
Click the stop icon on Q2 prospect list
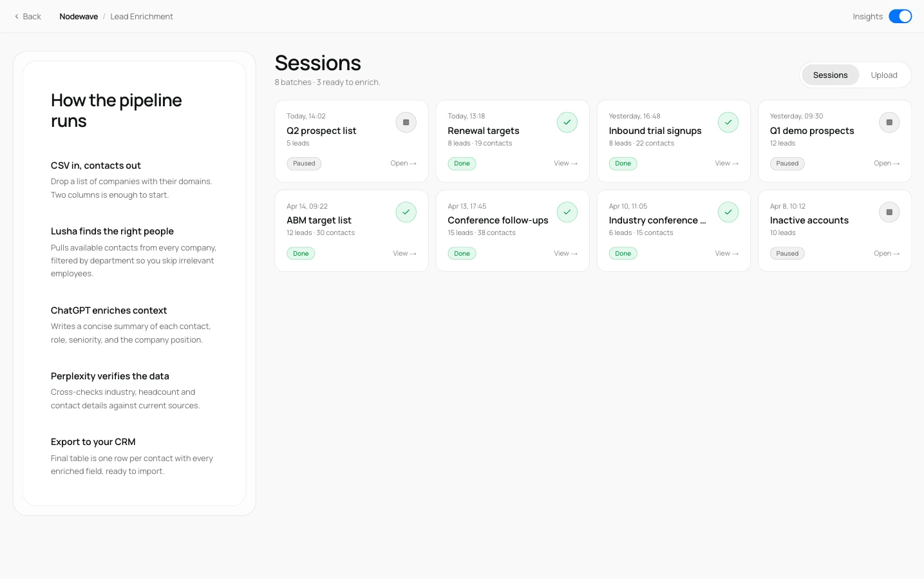point(406,122)
